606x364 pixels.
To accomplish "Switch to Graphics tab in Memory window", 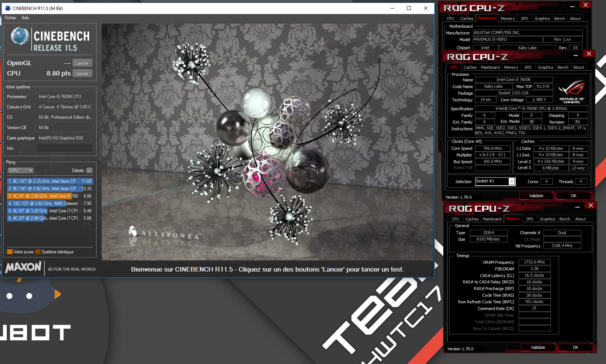I will (x=548, y=219).
